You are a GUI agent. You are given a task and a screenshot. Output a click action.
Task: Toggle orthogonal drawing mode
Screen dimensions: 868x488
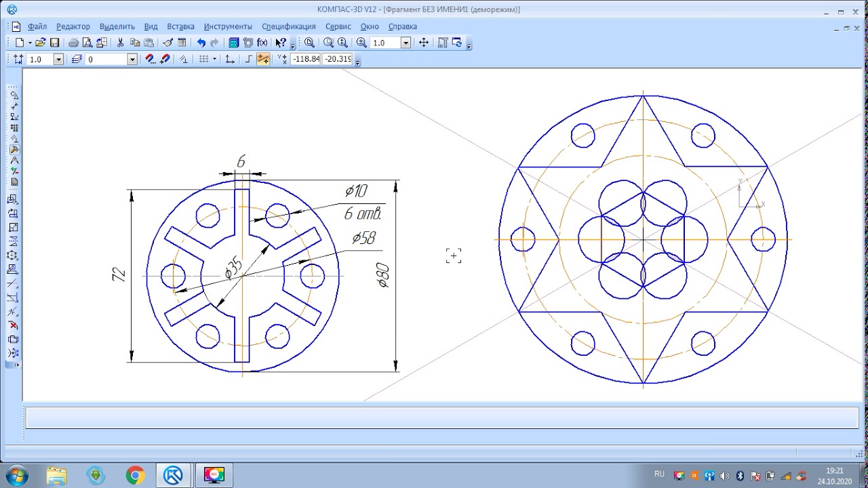[248, 60]
